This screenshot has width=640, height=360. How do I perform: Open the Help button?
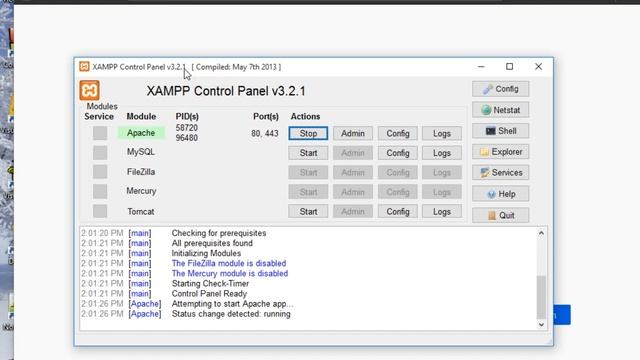(500, 194)
